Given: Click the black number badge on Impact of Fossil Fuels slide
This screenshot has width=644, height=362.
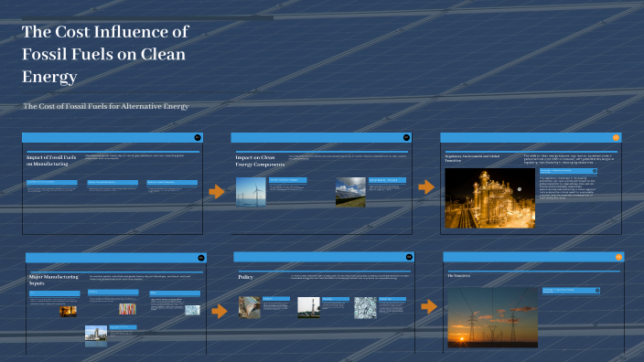Looking at the screenshot, I should [x=198, y=137].
